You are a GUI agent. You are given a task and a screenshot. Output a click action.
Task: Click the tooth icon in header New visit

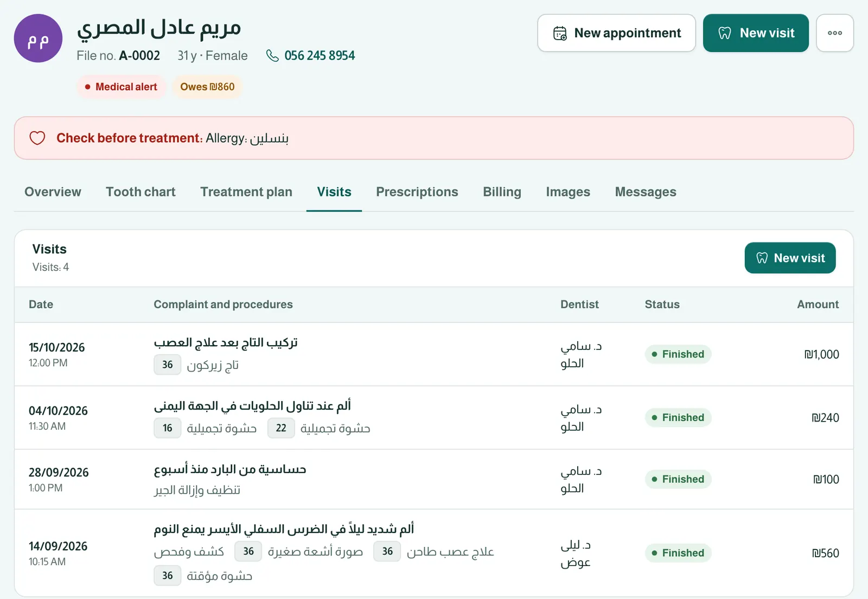(725, 33)
